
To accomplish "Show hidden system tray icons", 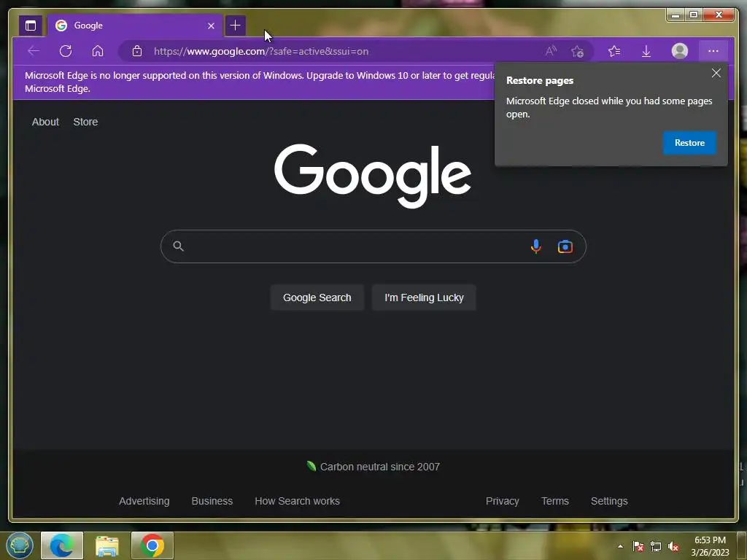I will [620, 546].
